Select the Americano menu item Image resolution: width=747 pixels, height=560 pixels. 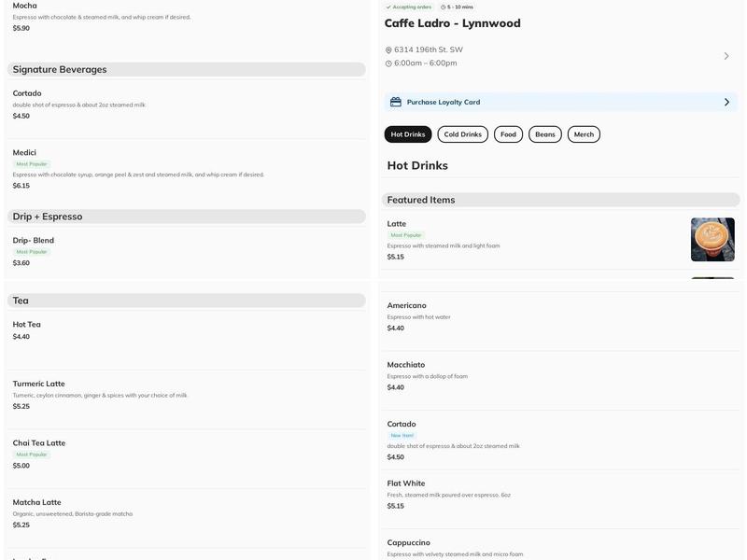coord(407,305)
